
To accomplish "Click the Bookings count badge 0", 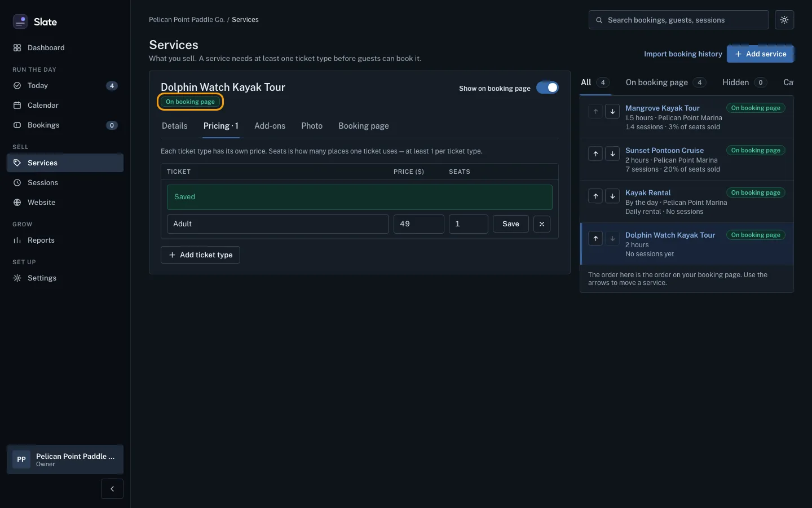I will [112, 125].
